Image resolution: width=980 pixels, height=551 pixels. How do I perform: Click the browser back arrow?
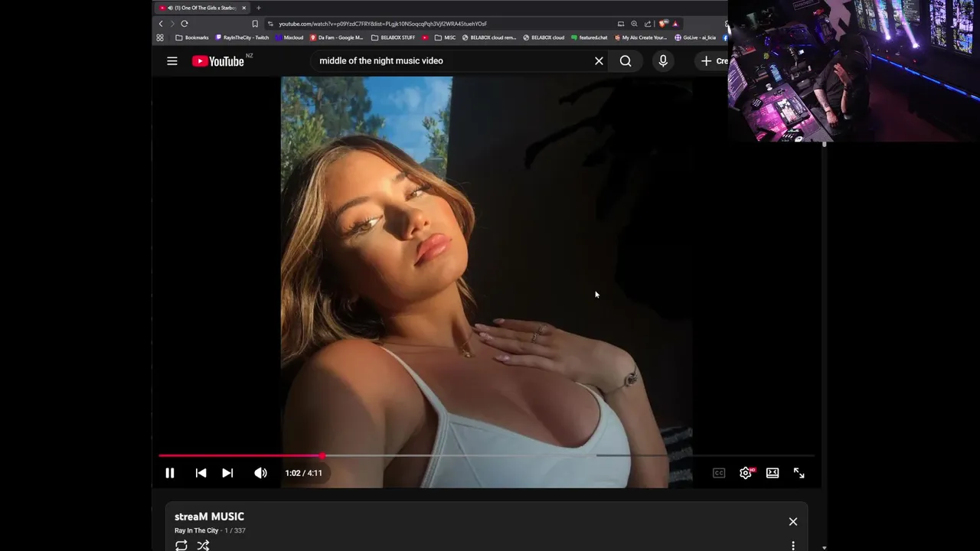tap(161, 24)
